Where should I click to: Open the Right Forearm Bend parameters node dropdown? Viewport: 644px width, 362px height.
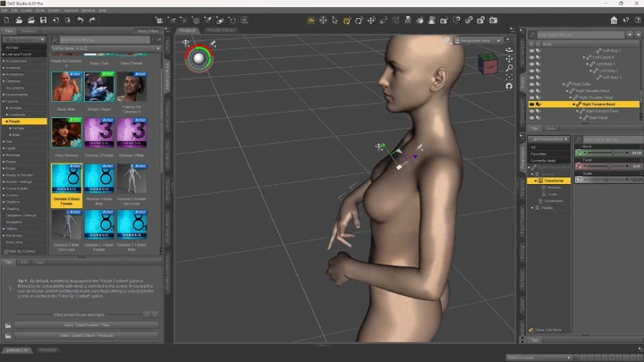548,139
